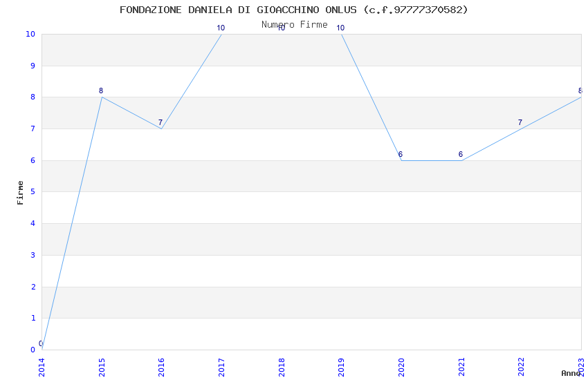Click the y-axis tick value 1
This screenshot has height=380, width=588.
(x=33, y=319)
